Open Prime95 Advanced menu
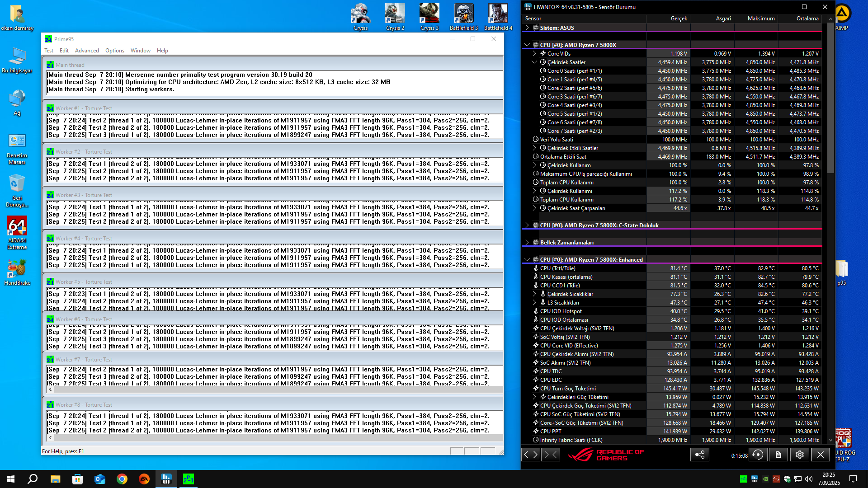868x488 pixels. tap(87, 51)
